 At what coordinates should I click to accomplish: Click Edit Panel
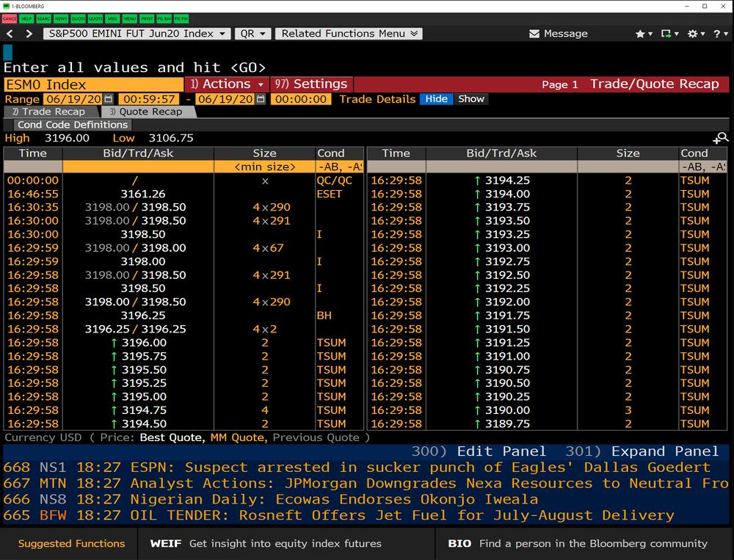(479, 451)
